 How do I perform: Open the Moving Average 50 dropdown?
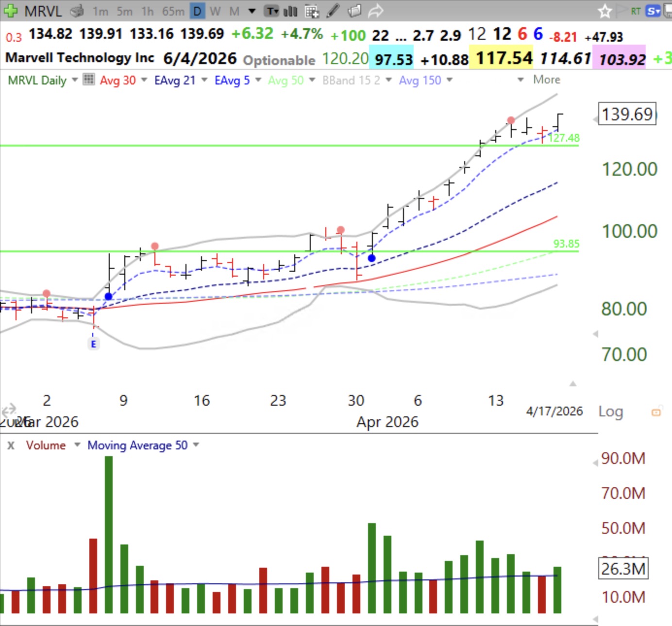point(196,445)
